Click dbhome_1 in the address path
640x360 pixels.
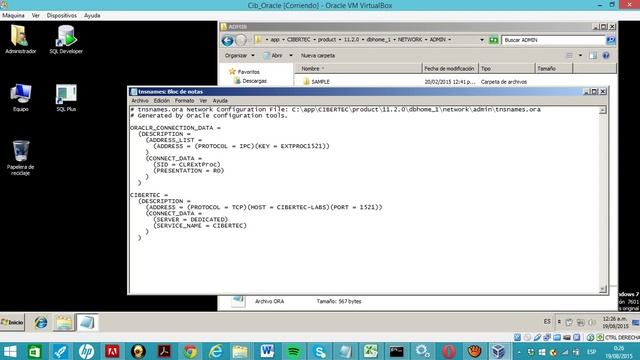click(x=378, y=40)
